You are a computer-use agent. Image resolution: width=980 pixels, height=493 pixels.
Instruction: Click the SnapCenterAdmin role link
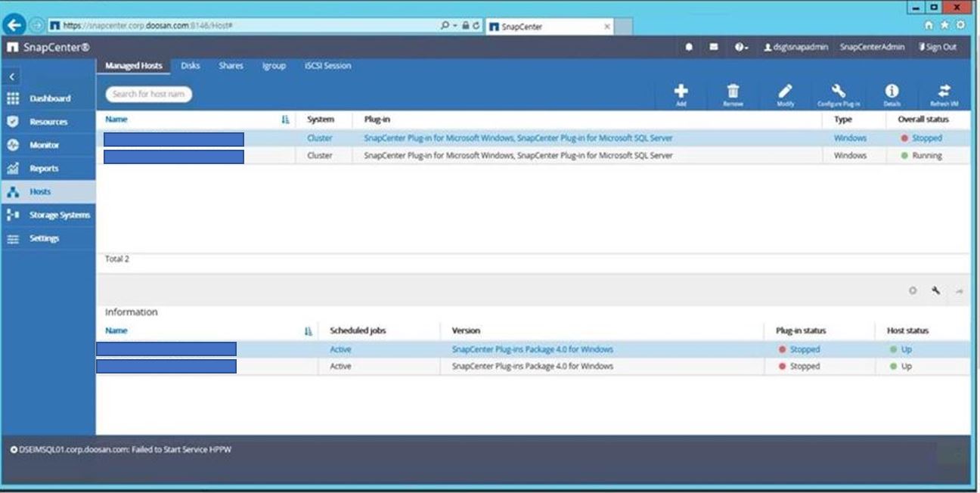pyautogui.click(x=872, y=47)
